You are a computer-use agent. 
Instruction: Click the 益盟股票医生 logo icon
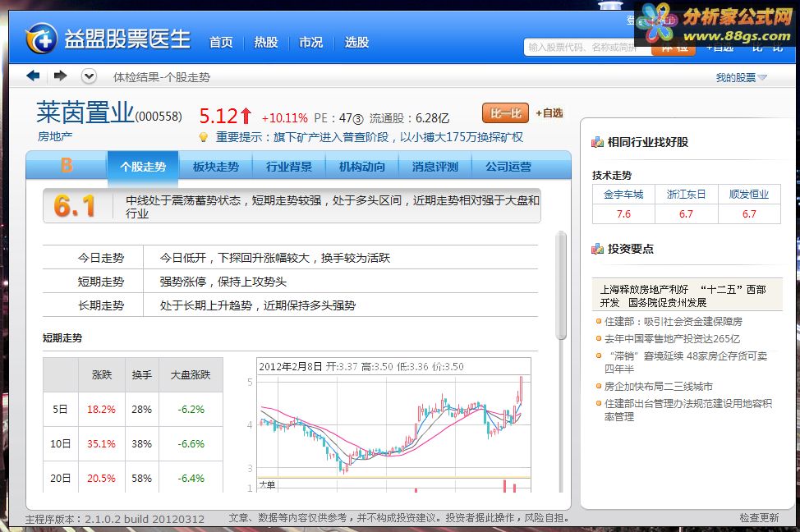tap(42, 39)
